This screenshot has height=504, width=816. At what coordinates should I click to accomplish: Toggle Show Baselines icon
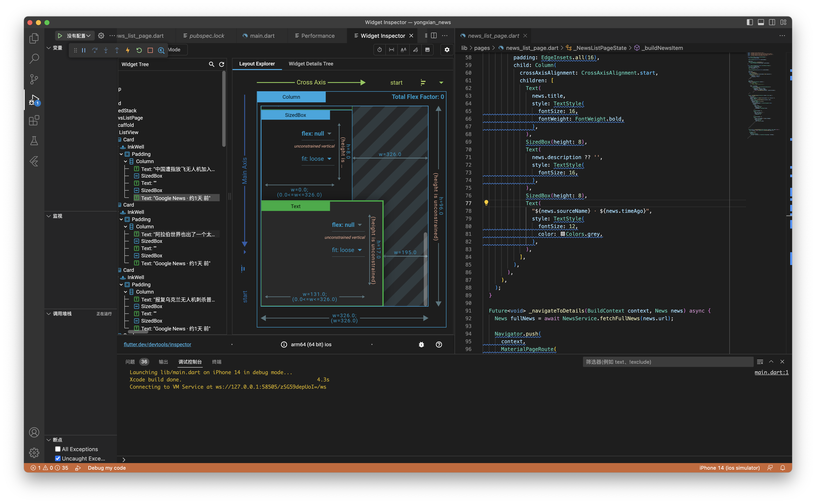[x=404, y=50]
